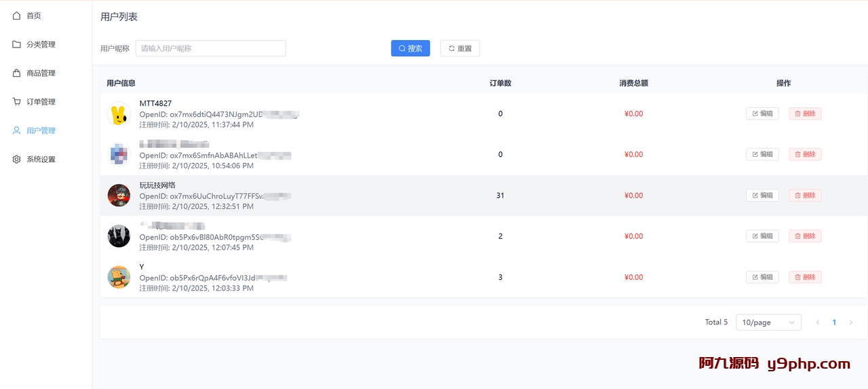Screen dimensions: 868x389
Task: Edit the user registered at 10:54:06 PM
Action: pyautogui.click(x=762, y=154)
